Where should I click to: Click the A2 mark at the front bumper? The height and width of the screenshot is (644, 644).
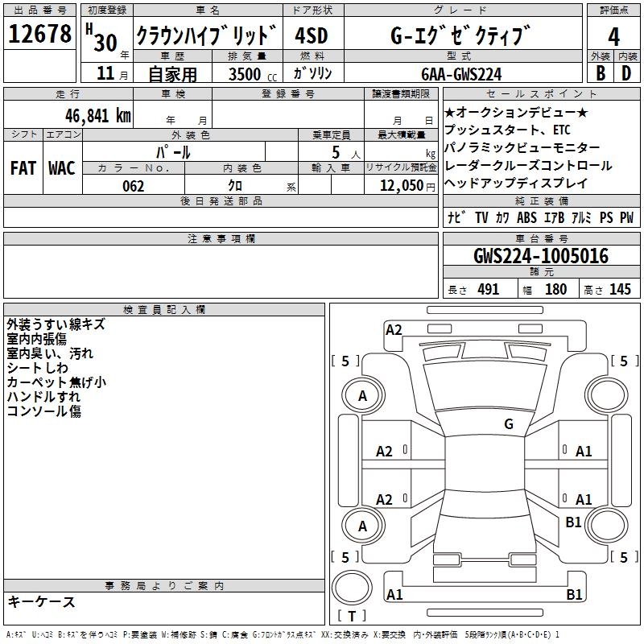(x=394, y=329)
